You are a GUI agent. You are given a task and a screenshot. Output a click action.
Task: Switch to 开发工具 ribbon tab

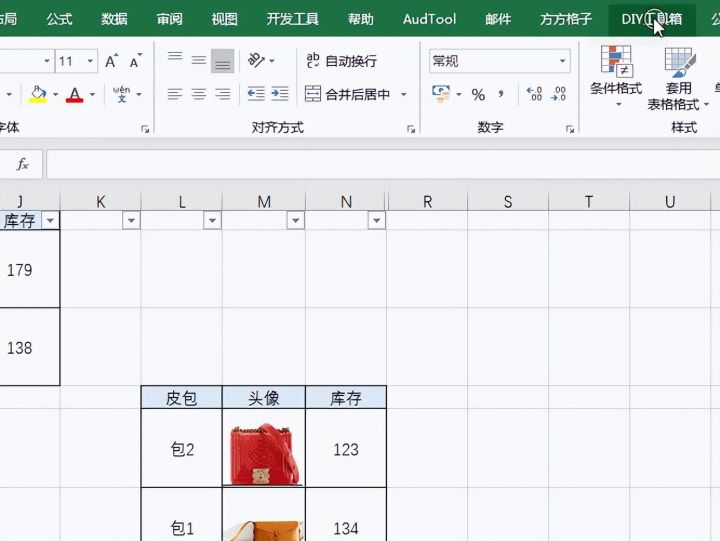(x=292, y=19)
